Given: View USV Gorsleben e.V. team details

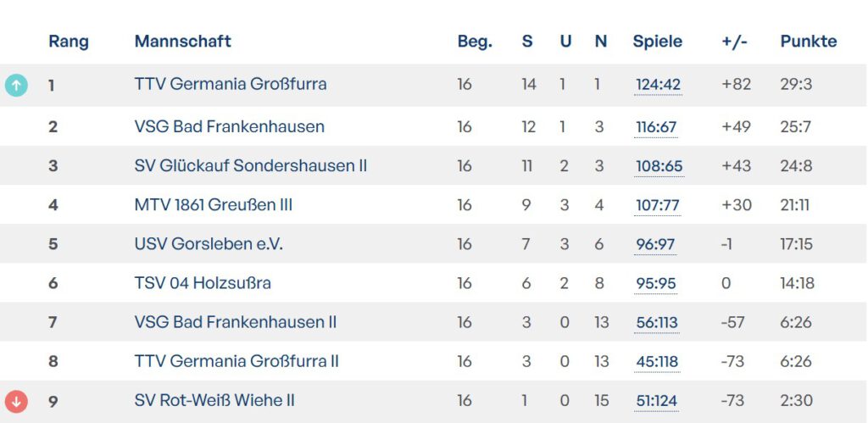Looking at the screenshot, I should point(209,244).
